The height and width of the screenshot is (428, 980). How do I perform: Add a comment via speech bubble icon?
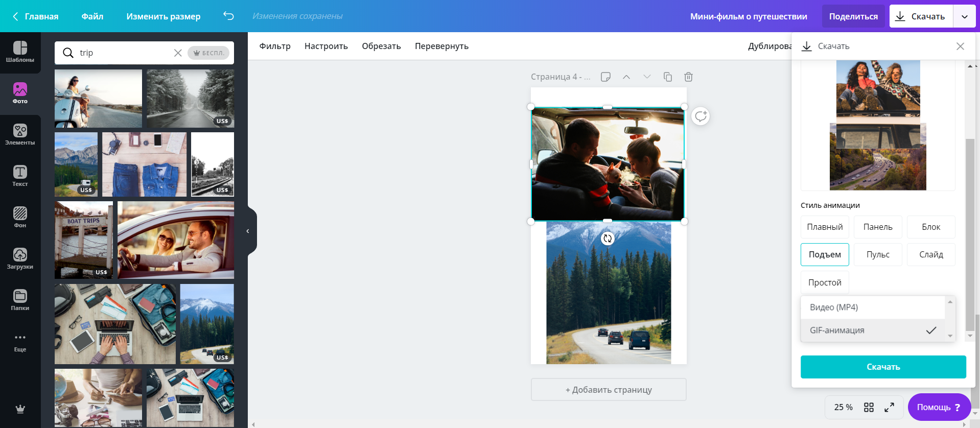[x=701, y=116]
